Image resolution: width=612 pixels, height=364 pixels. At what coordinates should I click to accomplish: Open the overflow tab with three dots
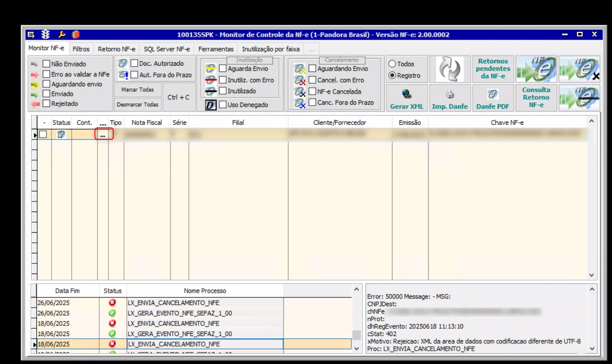tap(312, 49)
